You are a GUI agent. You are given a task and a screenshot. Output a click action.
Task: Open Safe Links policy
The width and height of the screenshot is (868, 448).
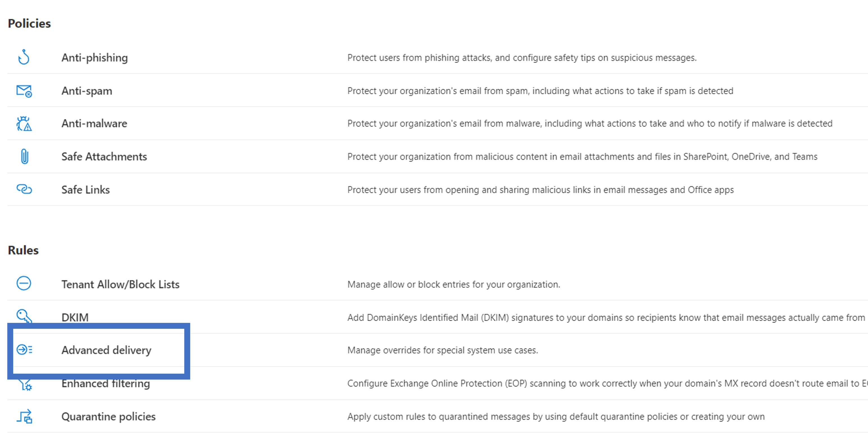[x=86, y=190]
